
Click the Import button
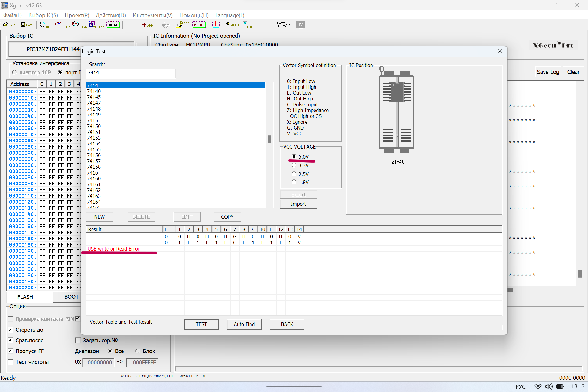click(298, 204)
